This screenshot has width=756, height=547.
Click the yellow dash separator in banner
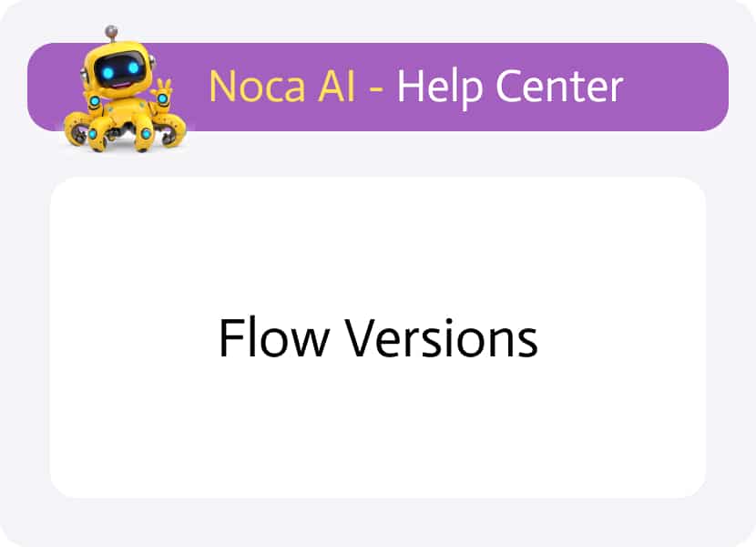click(x=375, y=89)
